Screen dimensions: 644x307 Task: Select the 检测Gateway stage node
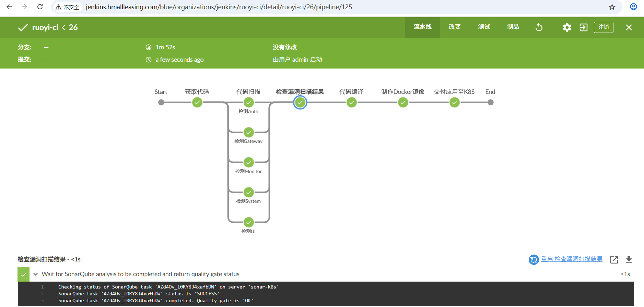(248, 132)
